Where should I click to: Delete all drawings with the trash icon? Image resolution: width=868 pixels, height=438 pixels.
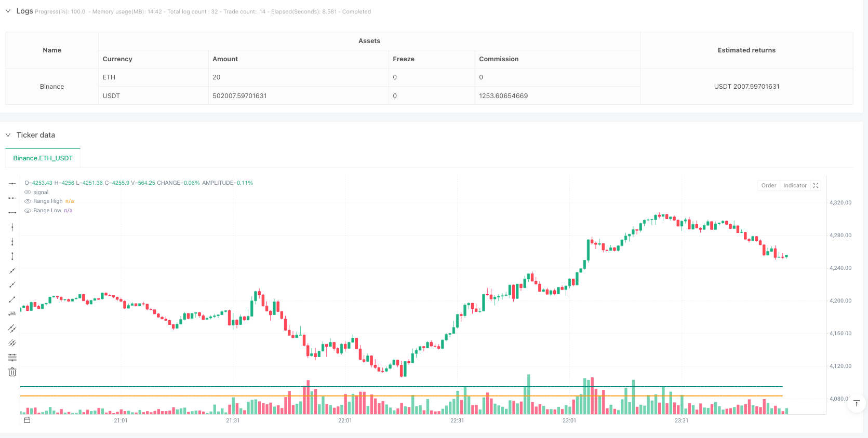point(12,372)
